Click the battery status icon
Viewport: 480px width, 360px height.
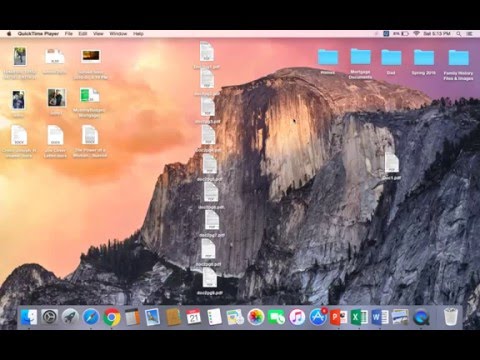click(x=401, y=34)
